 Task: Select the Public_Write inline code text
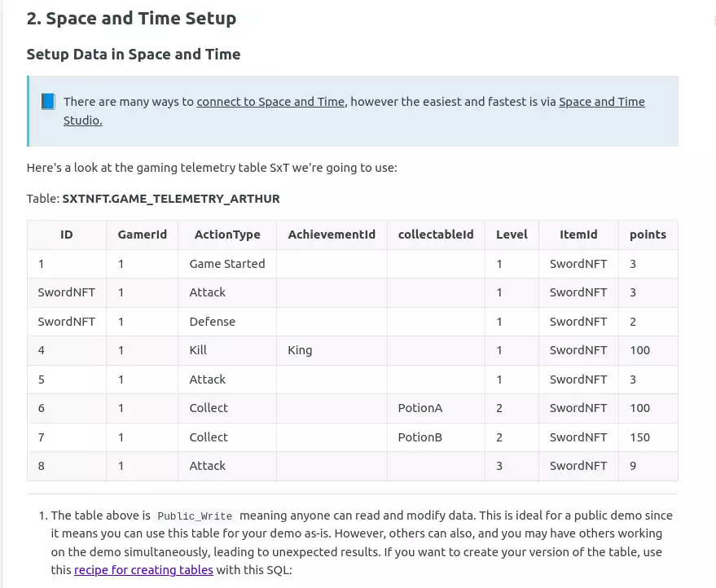click(x=195, y=516)
